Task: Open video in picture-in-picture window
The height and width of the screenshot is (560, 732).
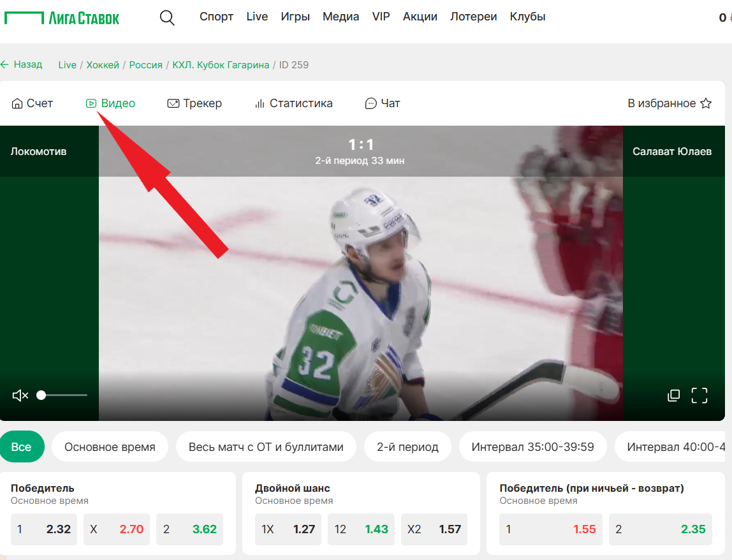Action: [x=673, y=395]
